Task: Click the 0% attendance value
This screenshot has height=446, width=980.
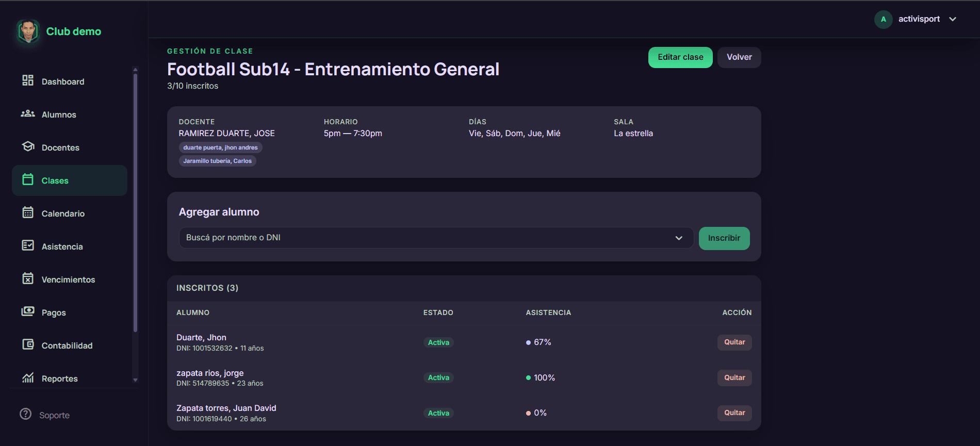Action: pyautogui.click(x=540, y=413)
